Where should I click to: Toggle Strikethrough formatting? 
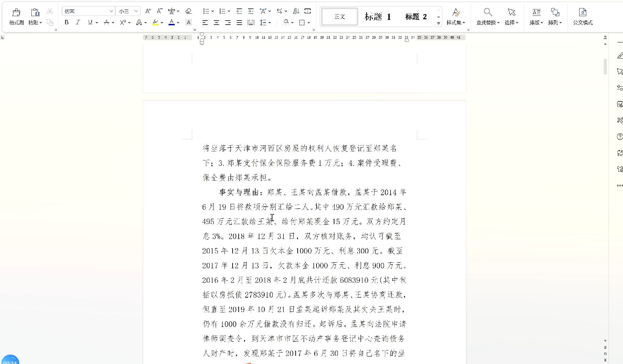point(107,23)
